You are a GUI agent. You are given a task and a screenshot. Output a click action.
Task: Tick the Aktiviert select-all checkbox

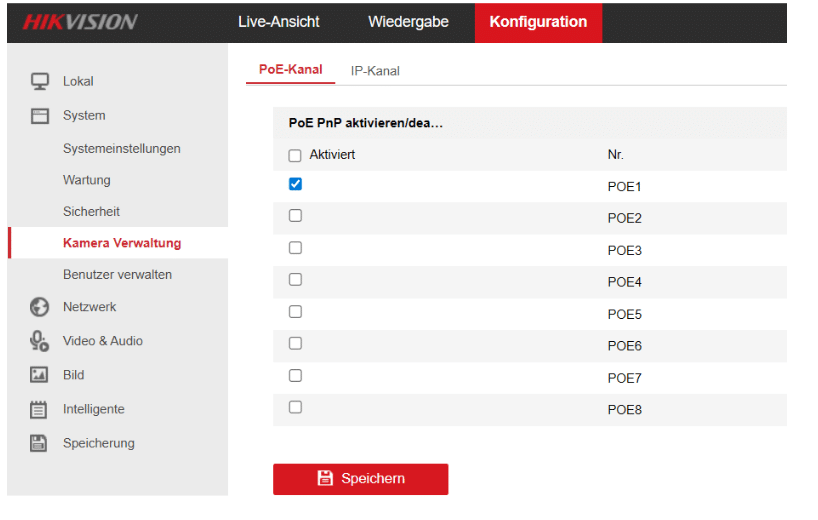pos(295,155)
